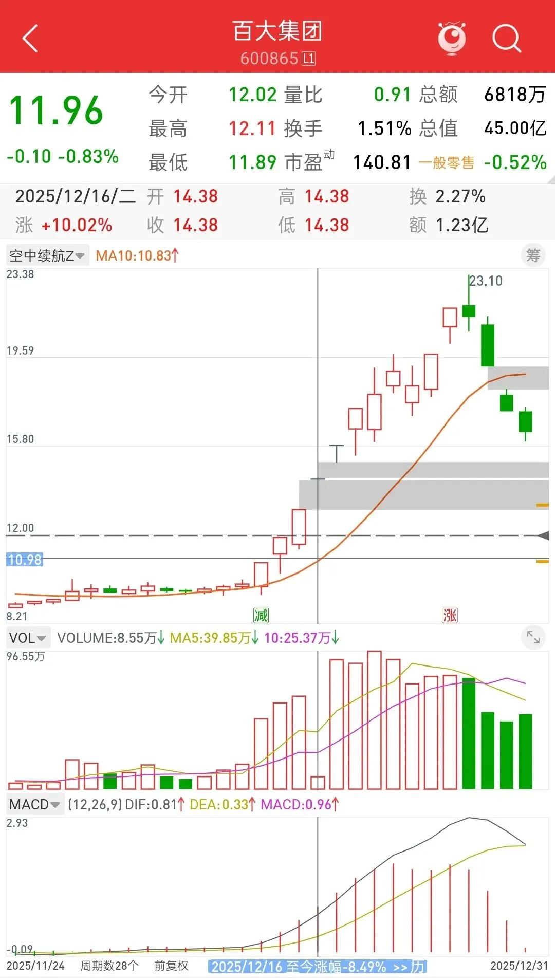Image resolution: width=555 pixels, height=980 pixels.
Task: Tap the change value -0.10 -0.83%
Action: point(63,156)
